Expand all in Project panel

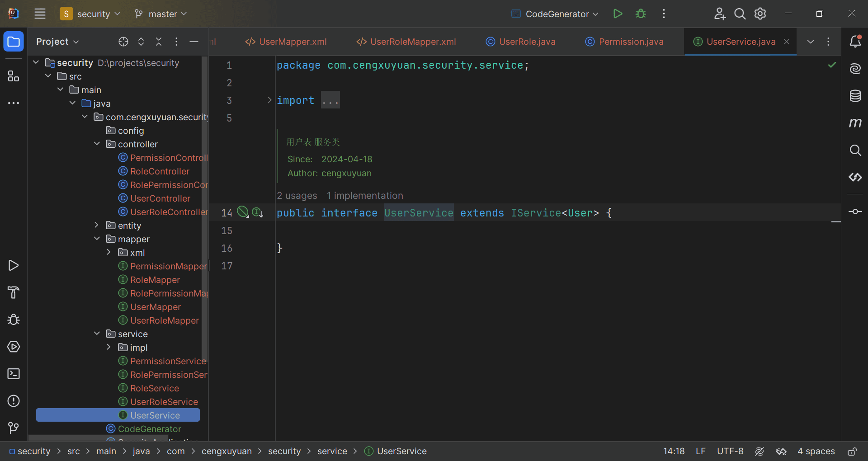click(141, 42)
